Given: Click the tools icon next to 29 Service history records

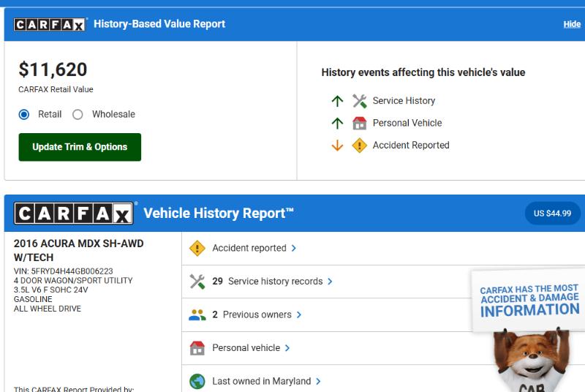Looking at the screenshot, I should click(x=197, y=282).
